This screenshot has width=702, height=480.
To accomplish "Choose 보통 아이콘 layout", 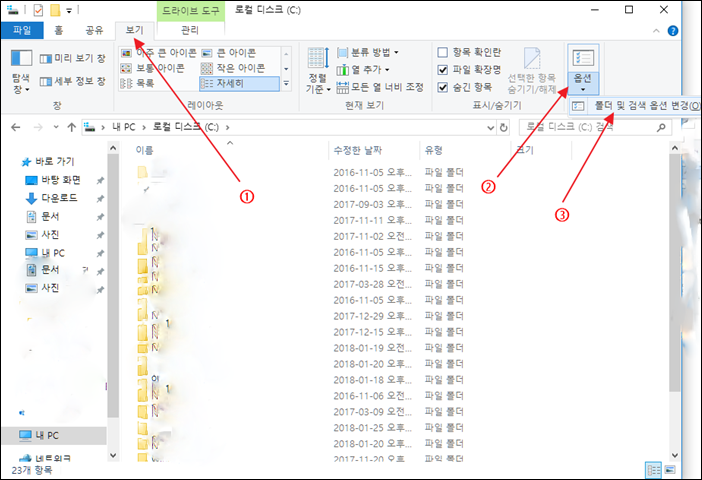I will click(153, 69).
